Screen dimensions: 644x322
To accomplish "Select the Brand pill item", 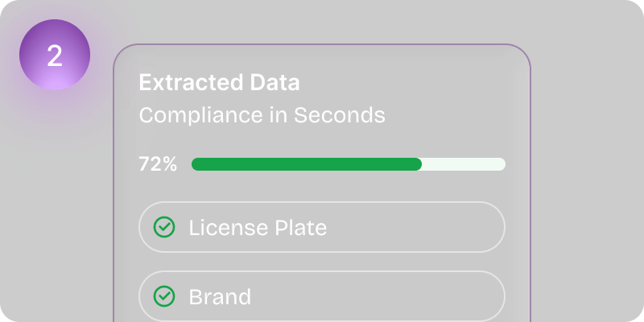I will (x=322, y=296).
